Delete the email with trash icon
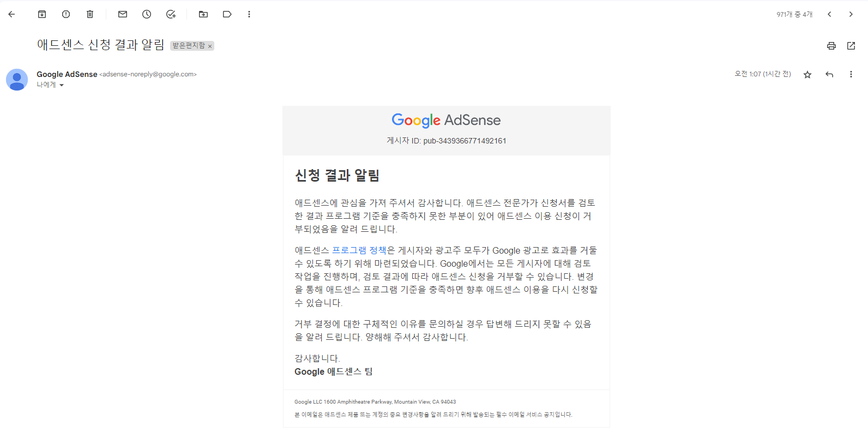Image resolution: width=868 pixels, height=444 pixels. [x=90, y=14]
